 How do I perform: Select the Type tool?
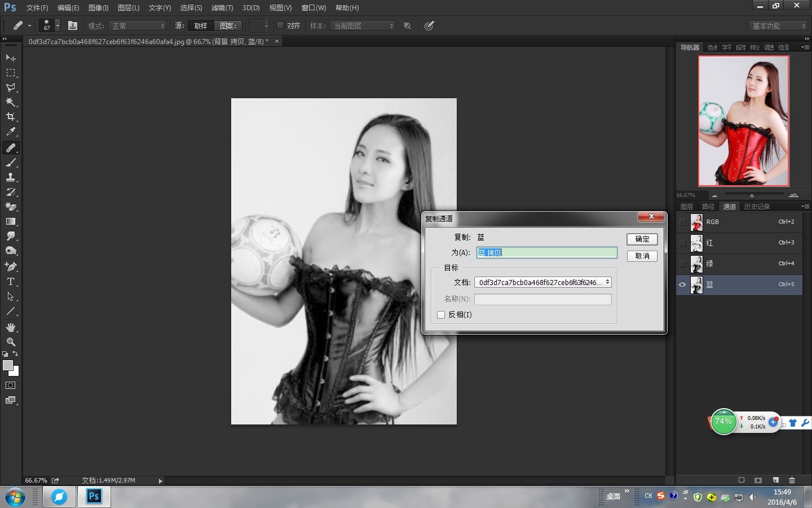tap(11, 281)
